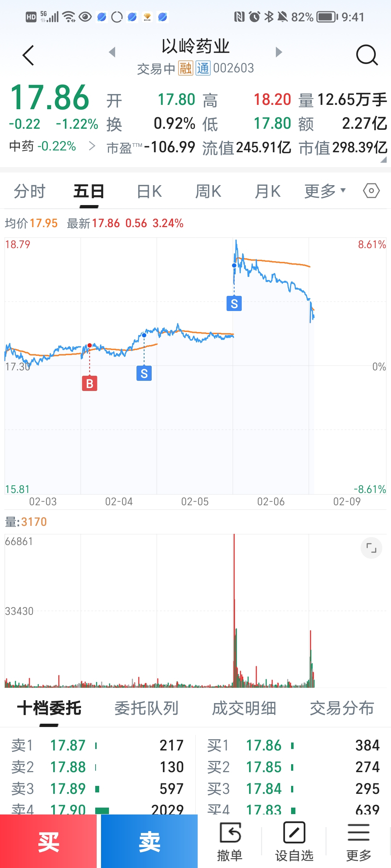
Task: Switch to 分时 chart tab
Action: [x=30, y=191]
